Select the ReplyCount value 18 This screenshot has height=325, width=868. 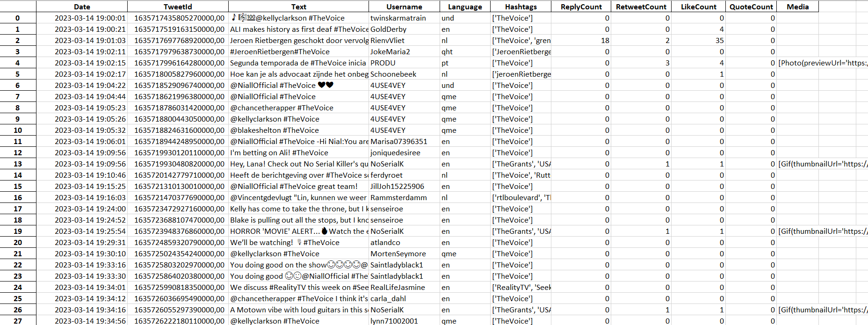[x=581, y=40]
